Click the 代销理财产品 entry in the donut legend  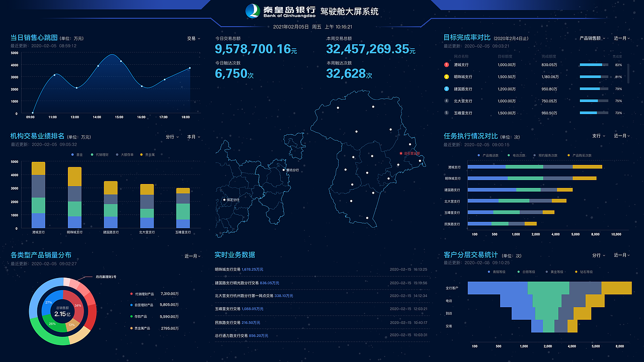pos(154,293)
